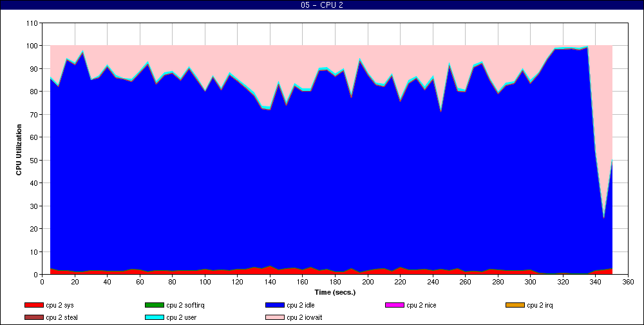Click the x-axis tick label 100

pyautogui.click(x=205, y=282)
